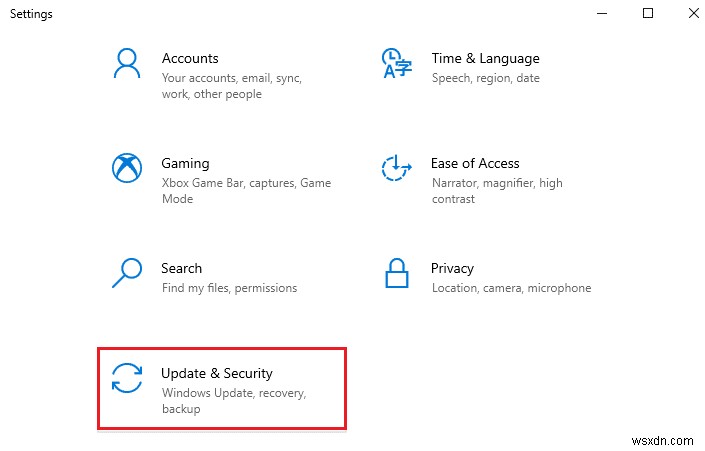Screen dimensions: 705x451
Task: Click the 'Windows Update, recovery, backup' description
Action: 233,401
